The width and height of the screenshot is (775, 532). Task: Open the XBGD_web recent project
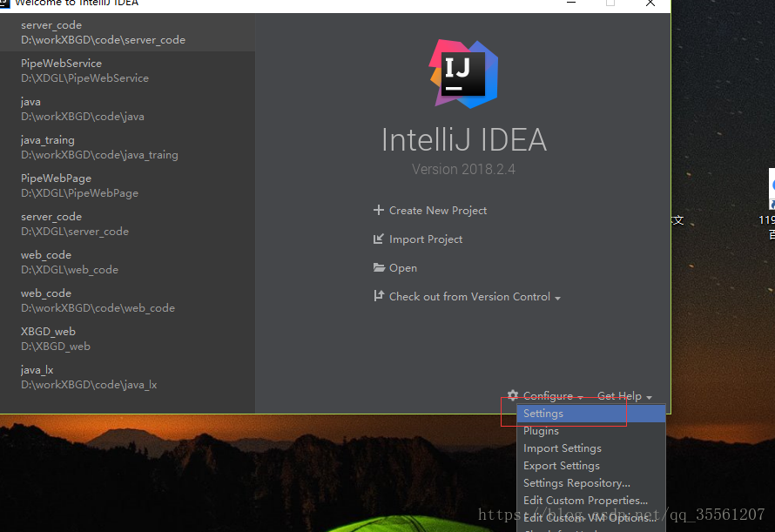[x=127, y=339]
